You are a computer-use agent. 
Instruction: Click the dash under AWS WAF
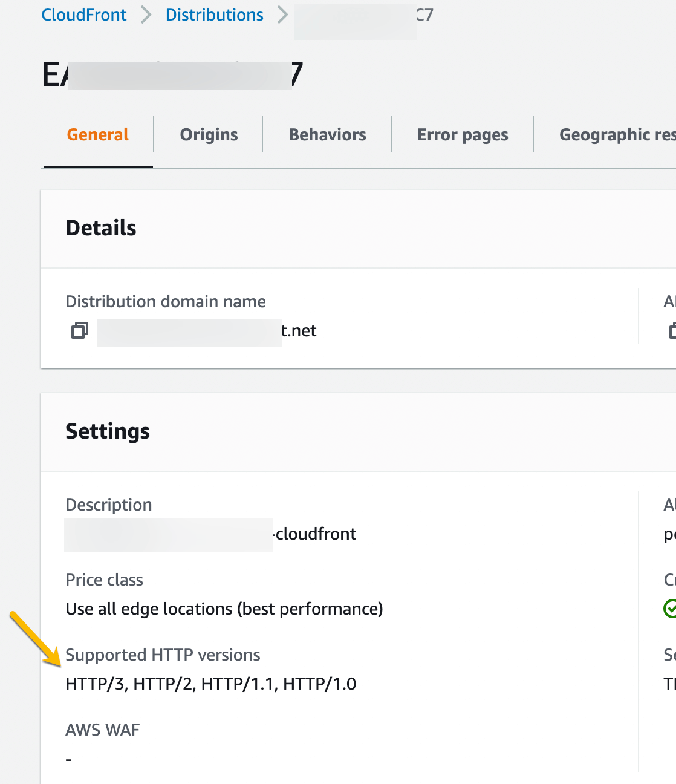point(68,759)
